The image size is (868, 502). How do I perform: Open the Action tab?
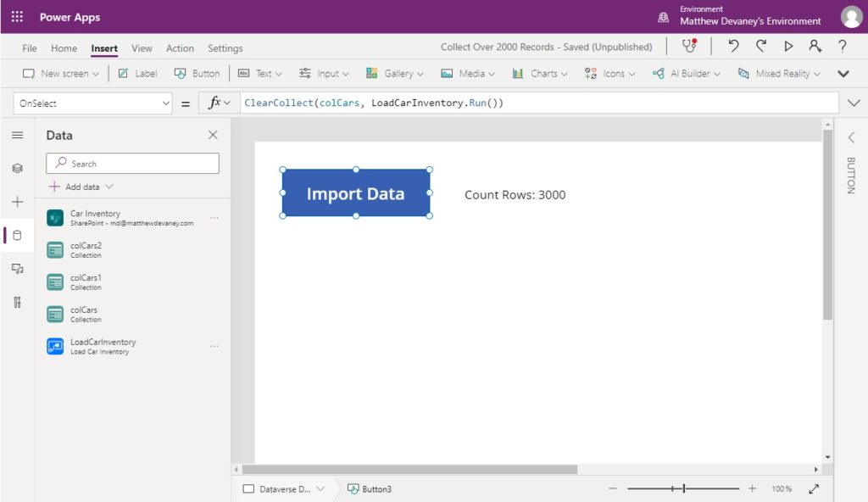coord(180,48)
